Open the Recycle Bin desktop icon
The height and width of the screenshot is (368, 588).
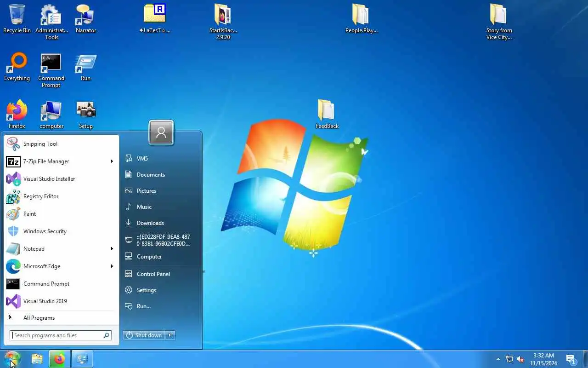tap(17, 18)
